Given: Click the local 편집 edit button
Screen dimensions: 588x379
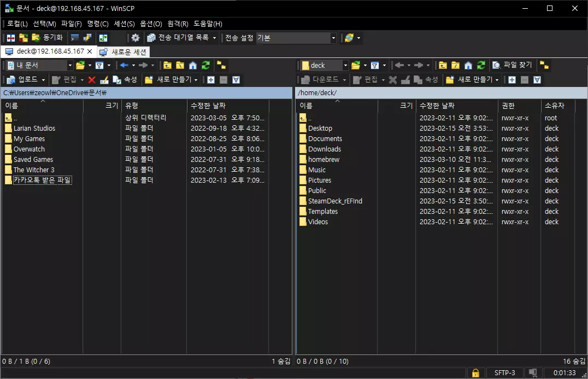Looking at the screenshot, I should [x=64, y=79].
